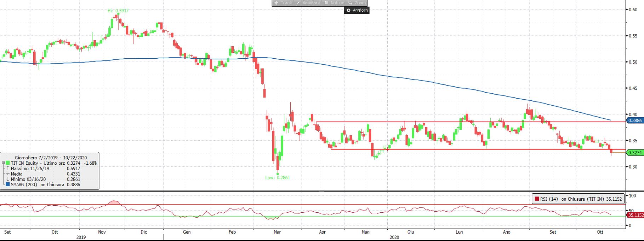Image resolution: width=644 pixels, height=241 pixels.
Task: Activate the Zoom magnifier icon
Action: [x=350, y=3]
